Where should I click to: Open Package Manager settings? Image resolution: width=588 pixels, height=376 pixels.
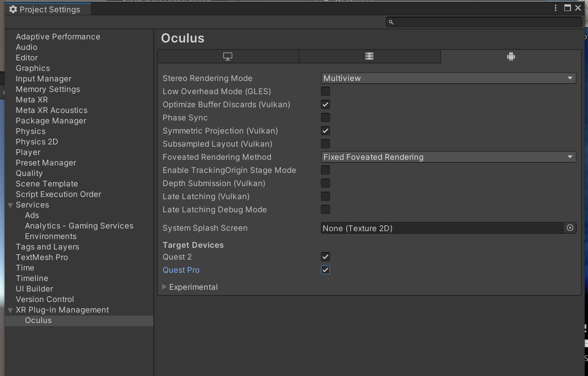(51, 121)
